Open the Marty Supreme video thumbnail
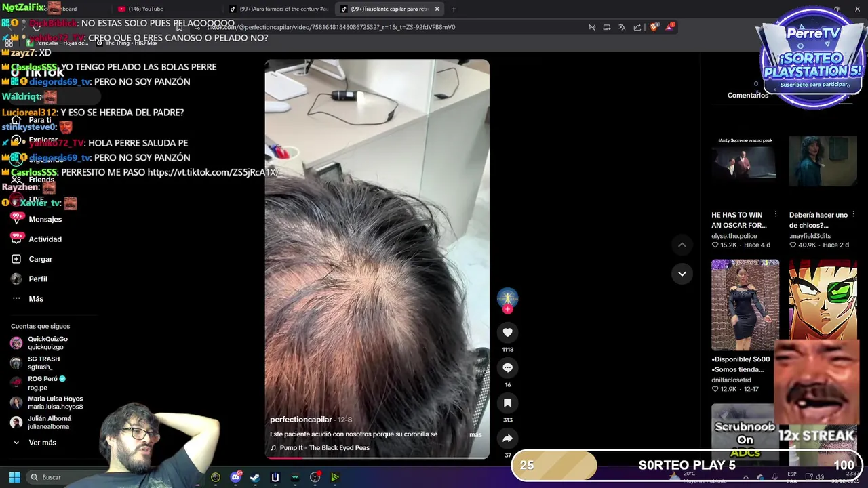868x488 pixels. 745,161
